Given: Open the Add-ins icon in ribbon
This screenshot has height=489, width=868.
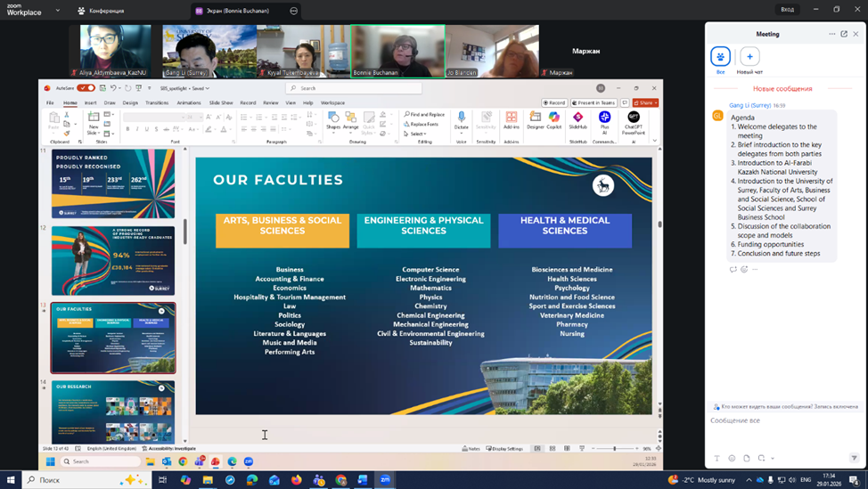Looking at the screenshot, I should point(511,119).
